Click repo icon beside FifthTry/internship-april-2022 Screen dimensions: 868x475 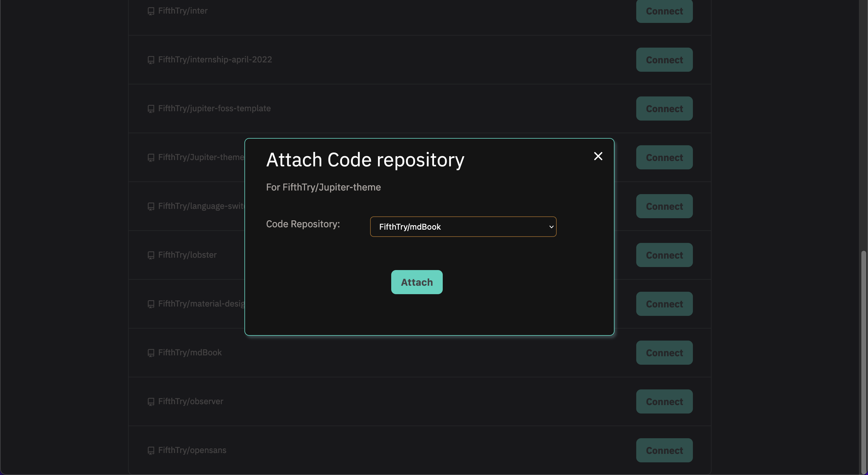[x=151, y=60]
